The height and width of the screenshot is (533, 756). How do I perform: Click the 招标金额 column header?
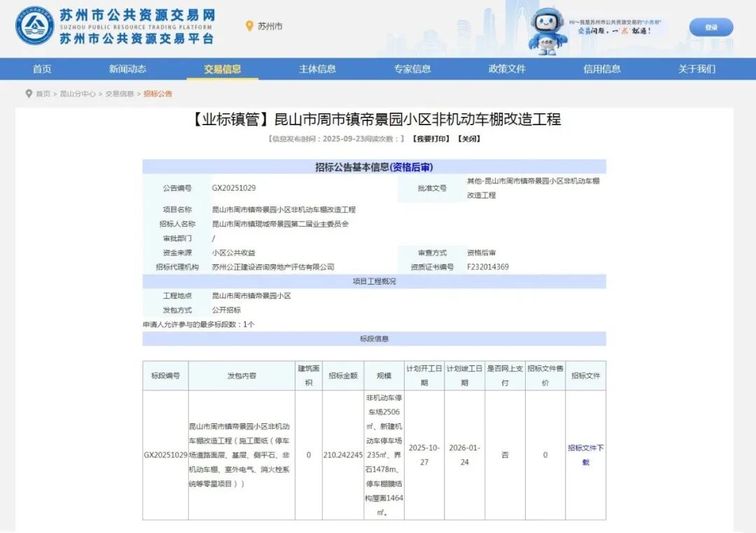tap(343, 376)
